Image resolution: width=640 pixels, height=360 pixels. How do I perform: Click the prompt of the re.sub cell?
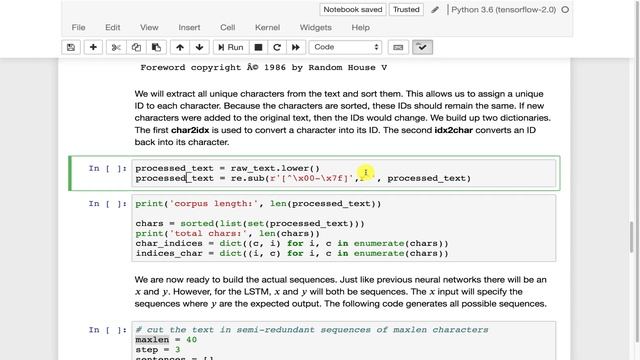[108, 168]
